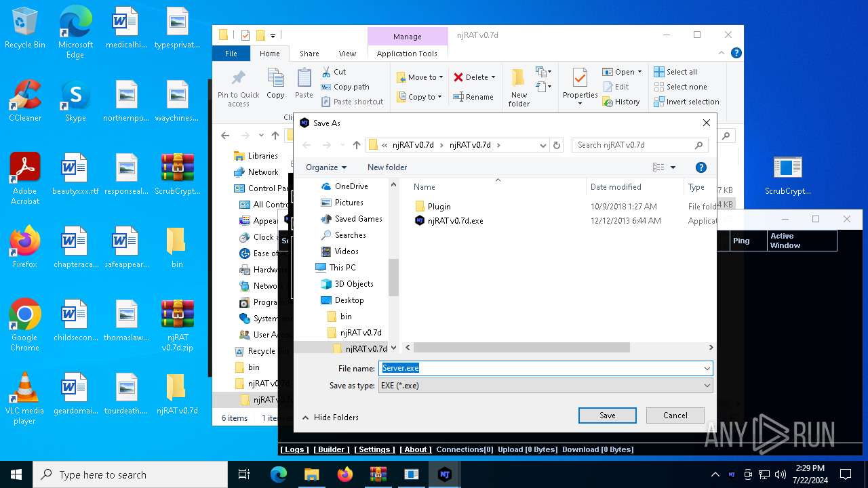Click the Manage contextual tab

pos(408,37)
